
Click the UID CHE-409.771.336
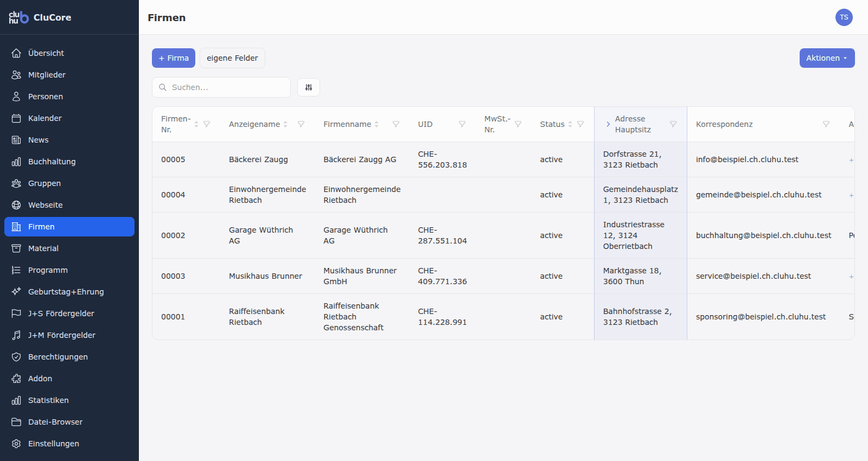[x=442, y=276]
